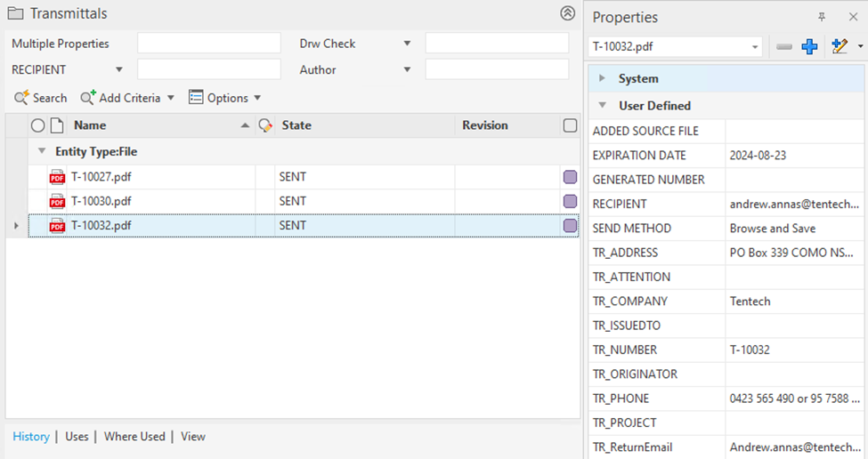The width and height of the screenshot is (868, 459).
Task: Click the grey minus remove property icon
Action: pyautogui.click(x=784, y=47)
